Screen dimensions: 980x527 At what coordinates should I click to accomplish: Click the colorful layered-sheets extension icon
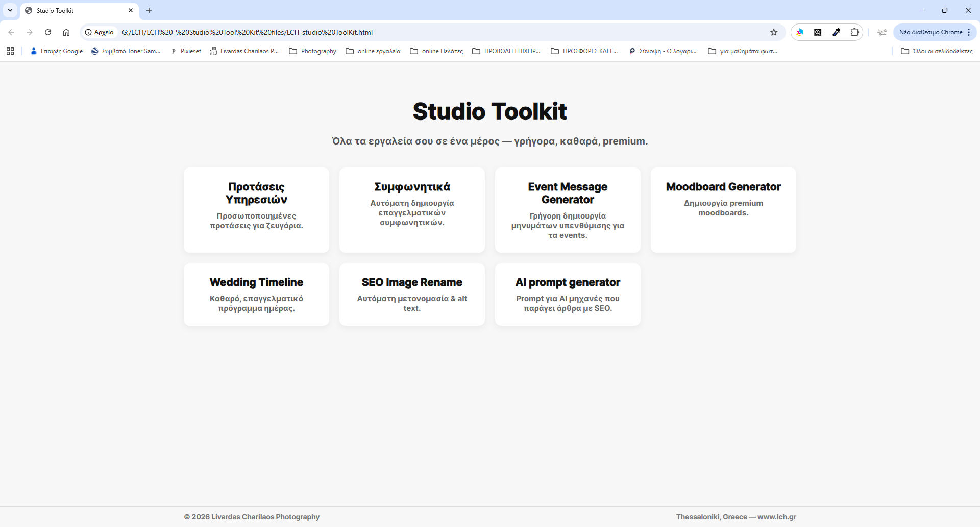point(800,32)
